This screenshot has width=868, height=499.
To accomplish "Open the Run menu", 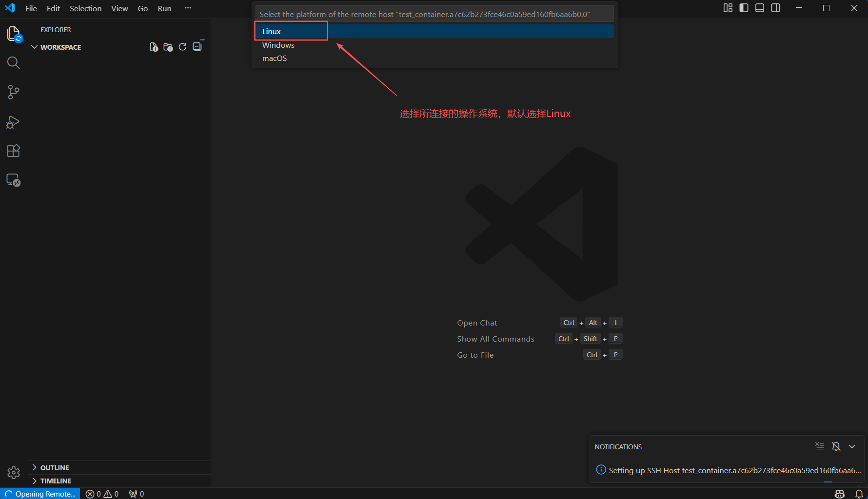I will click(x=164, y=8).
